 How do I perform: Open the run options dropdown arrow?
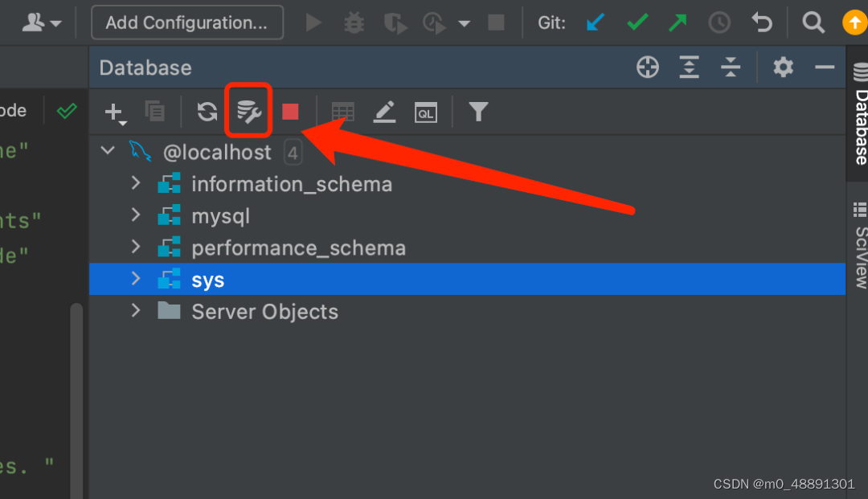[x=465, y=23]
